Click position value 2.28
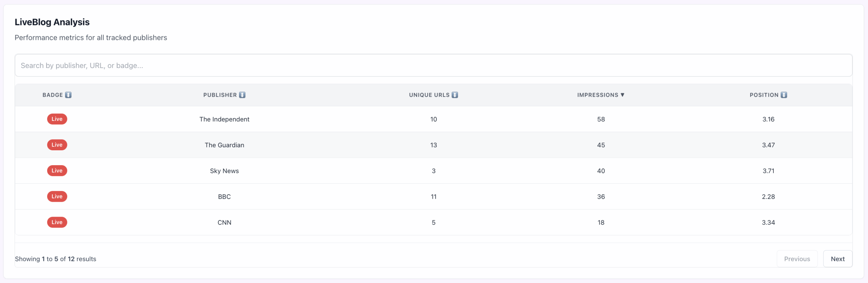Viewport: 868px width, 283px height. click(768, 197)
